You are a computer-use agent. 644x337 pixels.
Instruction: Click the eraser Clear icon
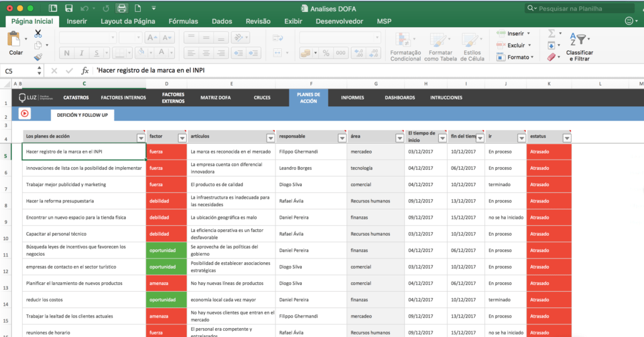552,57
